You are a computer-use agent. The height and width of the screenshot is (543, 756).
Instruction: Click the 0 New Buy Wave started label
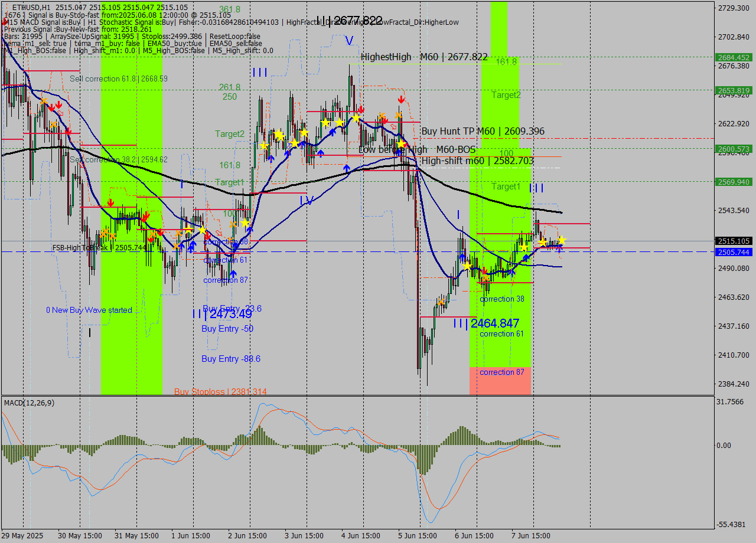[x=89, y=310]
